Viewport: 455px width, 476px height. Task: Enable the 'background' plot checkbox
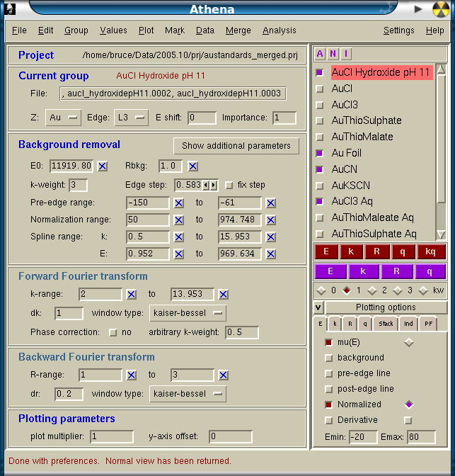point(328,358)
